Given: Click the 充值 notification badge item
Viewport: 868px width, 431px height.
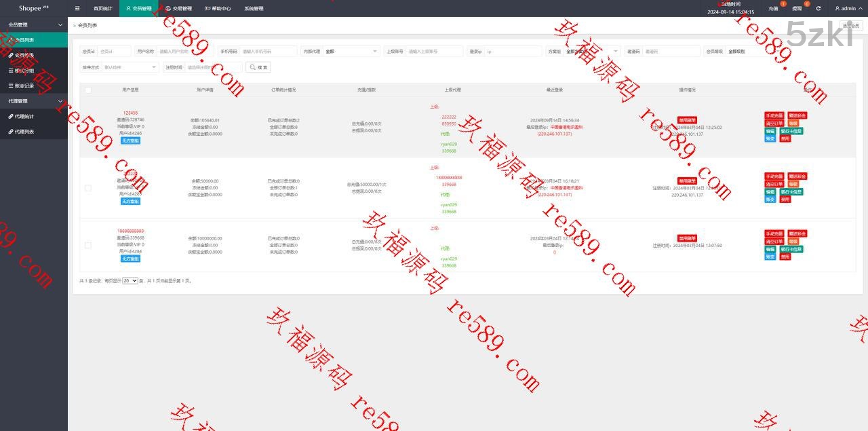Looking at the screenshot, I should [x=774, y=9].
